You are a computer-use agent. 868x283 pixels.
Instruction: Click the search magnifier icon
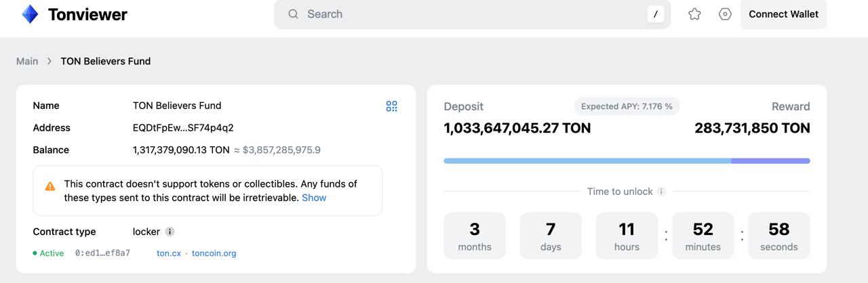coord(293,14)
